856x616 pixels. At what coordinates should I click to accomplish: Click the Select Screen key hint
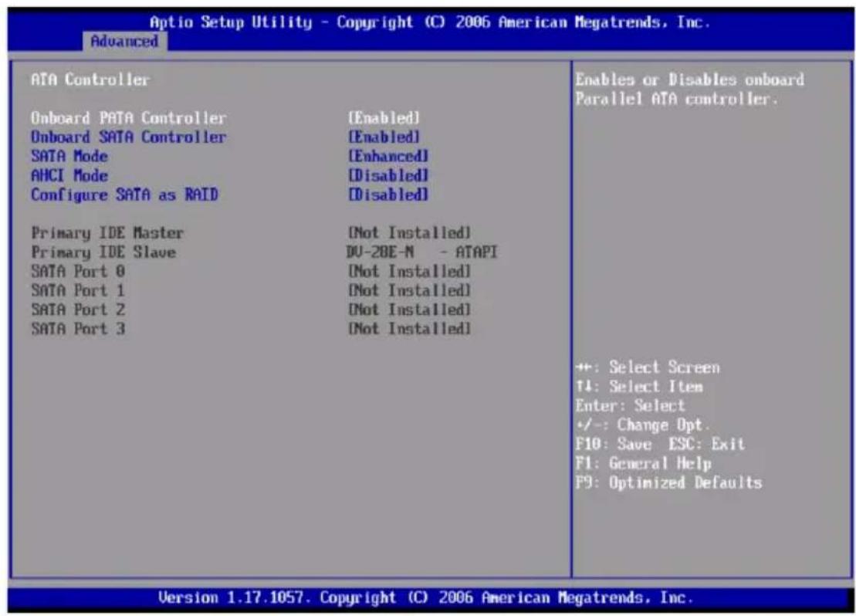(x=648, y=367)
